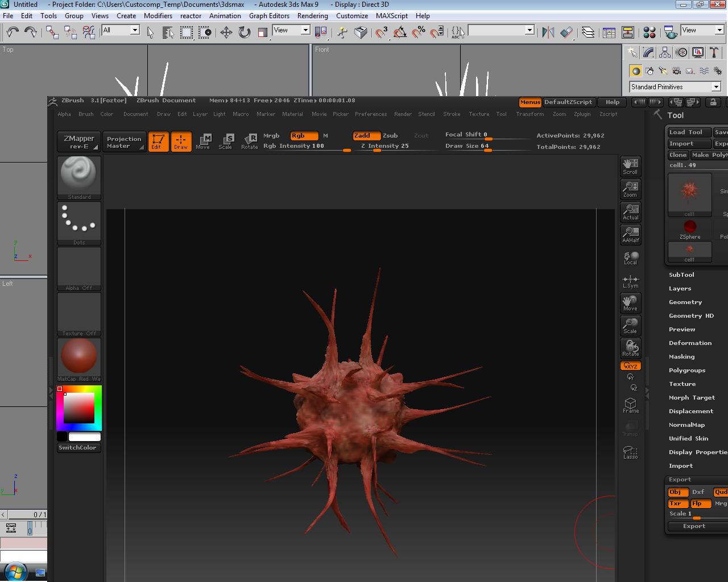Screen dimensions: 728x582
Task: Open the ZBrush Stroke menu
Action: point(452,114)
